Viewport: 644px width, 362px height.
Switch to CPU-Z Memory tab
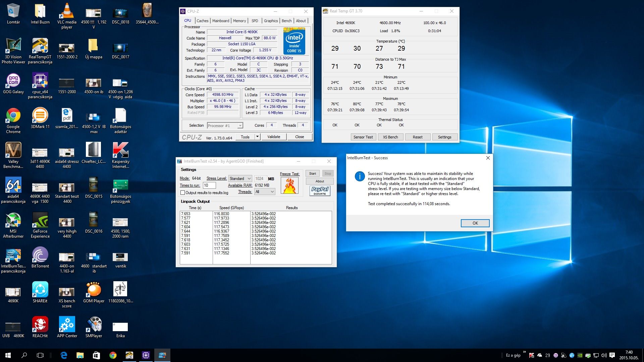[239, 21]
